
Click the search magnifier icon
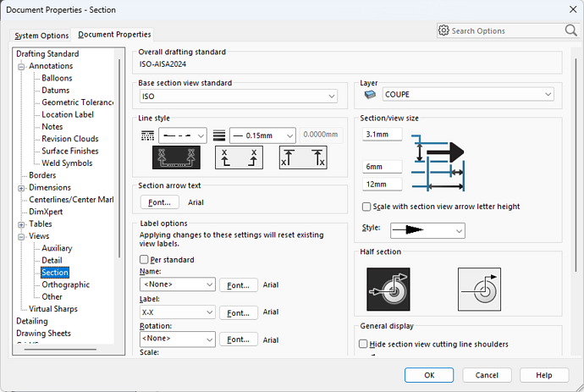tap(570, 30)
